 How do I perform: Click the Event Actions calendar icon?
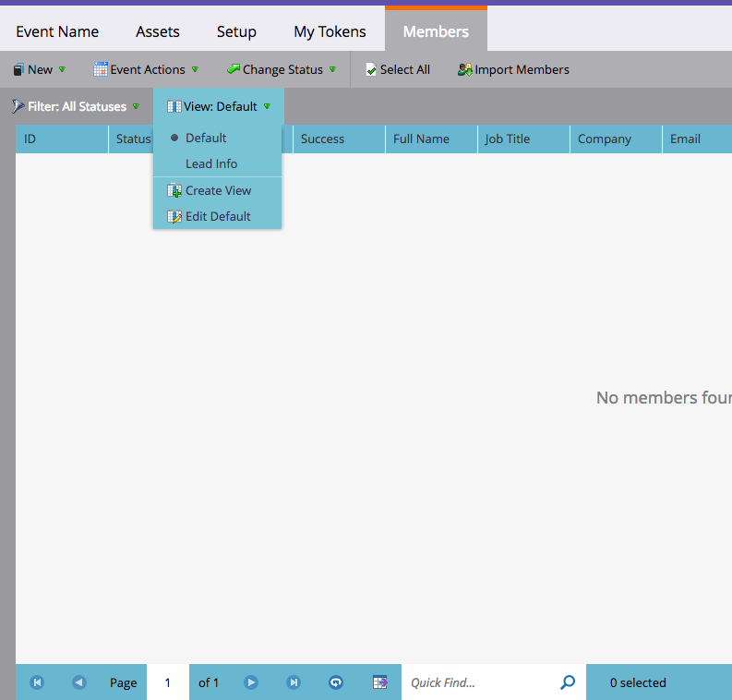(x=101, y=69)
